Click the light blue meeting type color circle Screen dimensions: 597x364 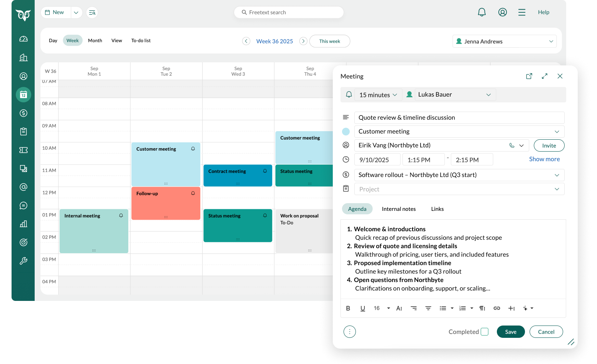tap(346, 132)
